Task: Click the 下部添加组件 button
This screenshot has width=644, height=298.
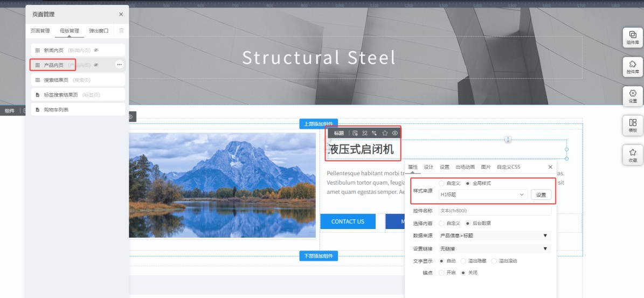Action: coord(318,256)
